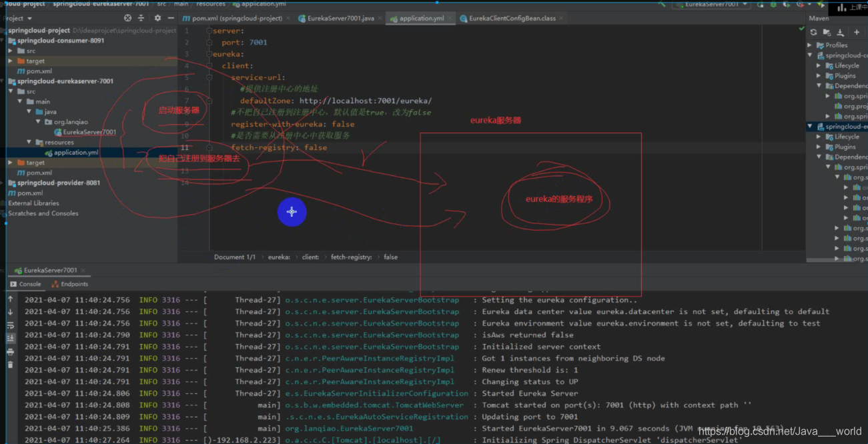Collapse main folder in project tree
The image size is (868, 444).
tap(20, 101)
